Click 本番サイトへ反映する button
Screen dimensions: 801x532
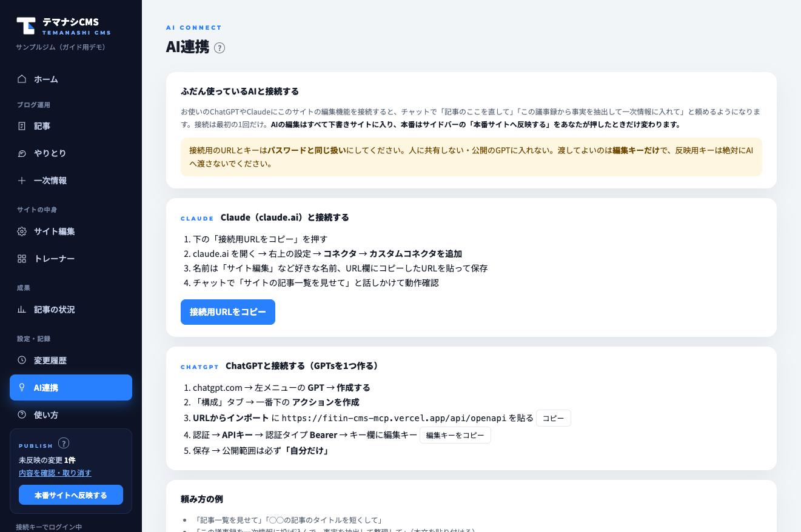click(71, 495)
